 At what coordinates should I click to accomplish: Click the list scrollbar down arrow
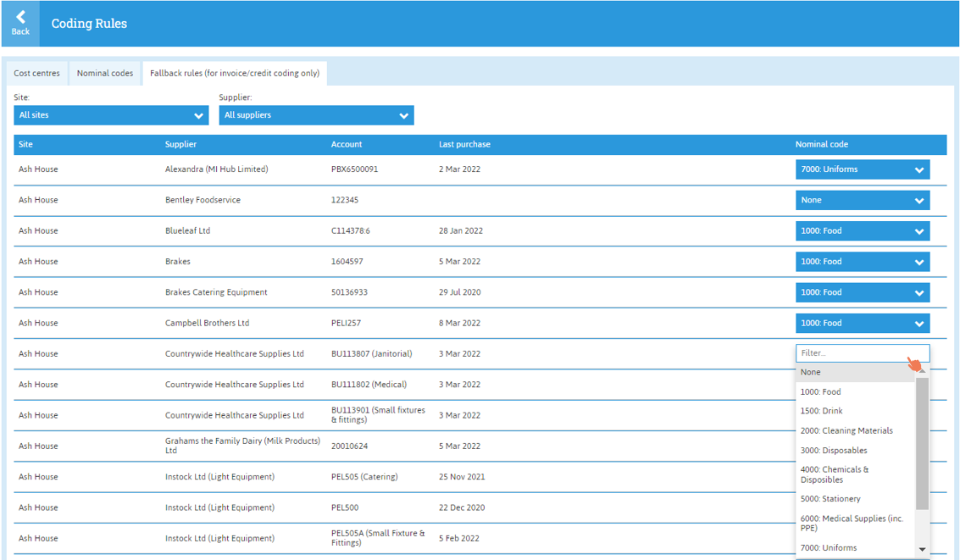[x=922, y=550]
